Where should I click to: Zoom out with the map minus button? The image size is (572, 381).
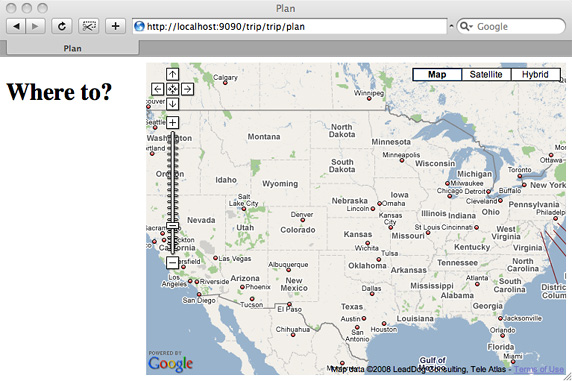(x=173, y=262)
